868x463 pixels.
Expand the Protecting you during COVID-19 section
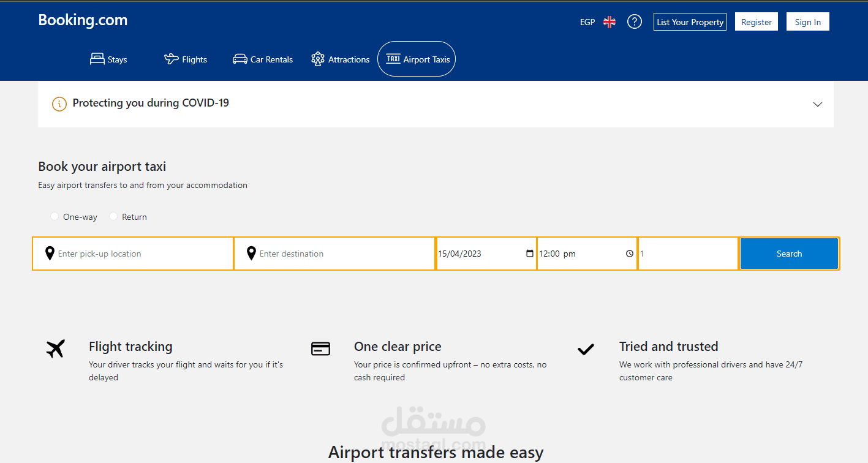[817, 104]
